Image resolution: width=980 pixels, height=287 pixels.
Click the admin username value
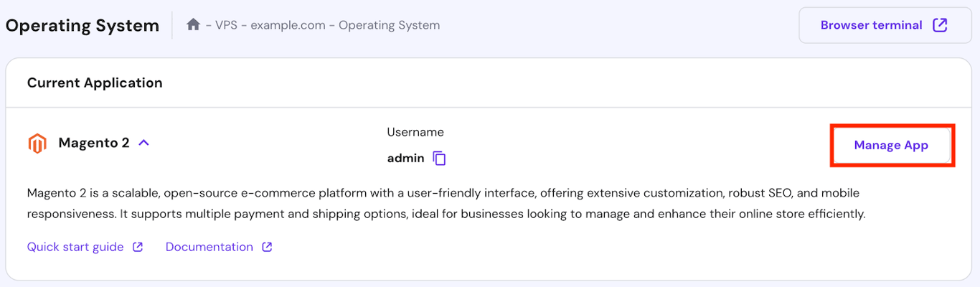click(x=406, y=159)
